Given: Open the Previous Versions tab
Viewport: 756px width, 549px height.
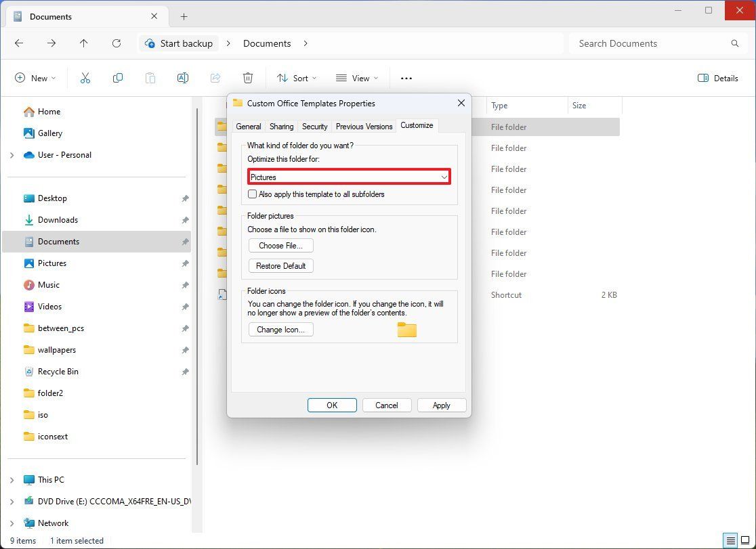Looking at the screenshot, I should 364,126.
